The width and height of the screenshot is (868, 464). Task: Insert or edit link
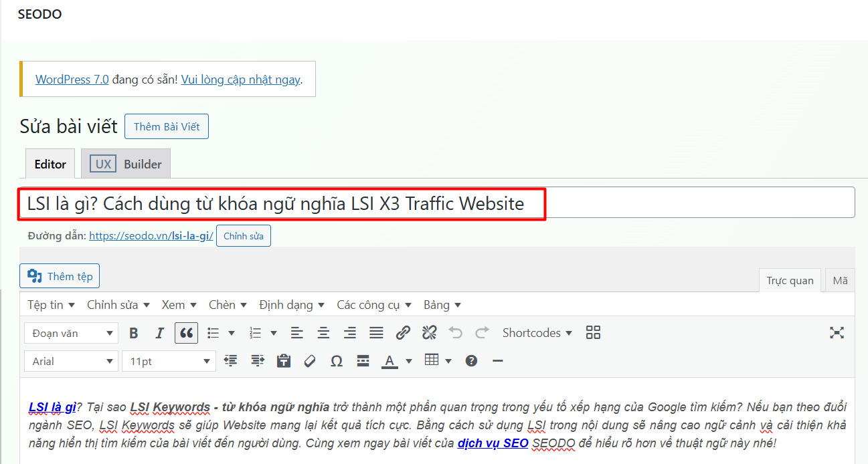point(403,333)
